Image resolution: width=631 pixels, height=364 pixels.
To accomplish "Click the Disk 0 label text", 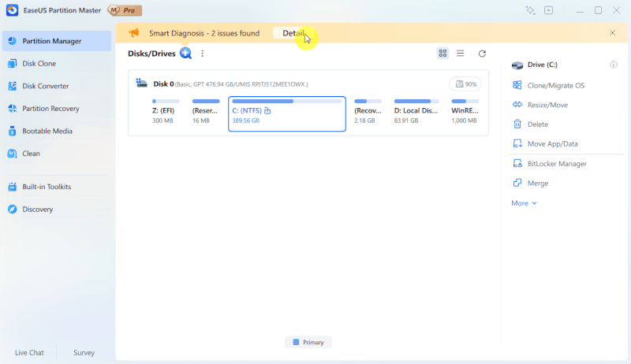I will click(163, 84).
